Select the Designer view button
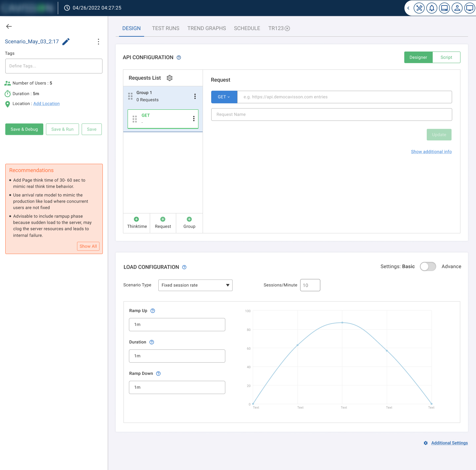Image resolution: width=476 pixels, height=470 pixels. click(x=418, y=57)
